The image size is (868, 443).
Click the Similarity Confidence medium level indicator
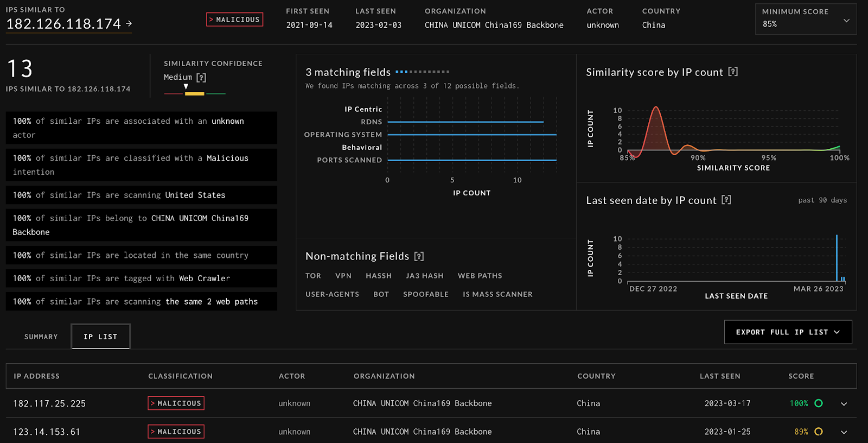[x=194, y=93]
